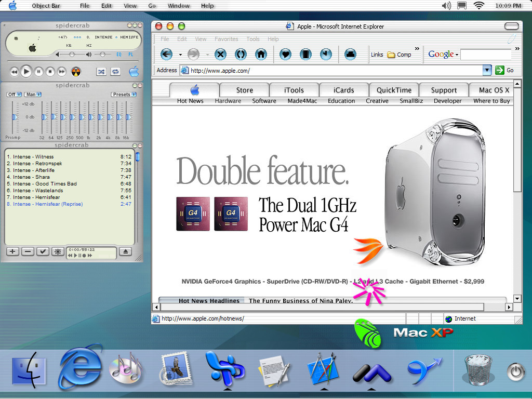The width and height of the screenshot is (532, 399).
Task: Click the add (+) button in playlist
Action: pos(12,251)
